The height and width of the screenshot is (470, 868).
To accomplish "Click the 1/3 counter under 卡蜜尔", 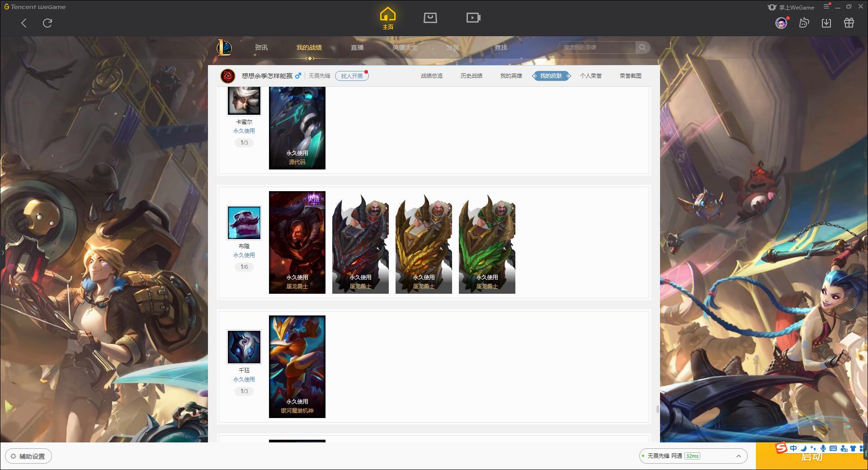I will [x=244, y=142].
